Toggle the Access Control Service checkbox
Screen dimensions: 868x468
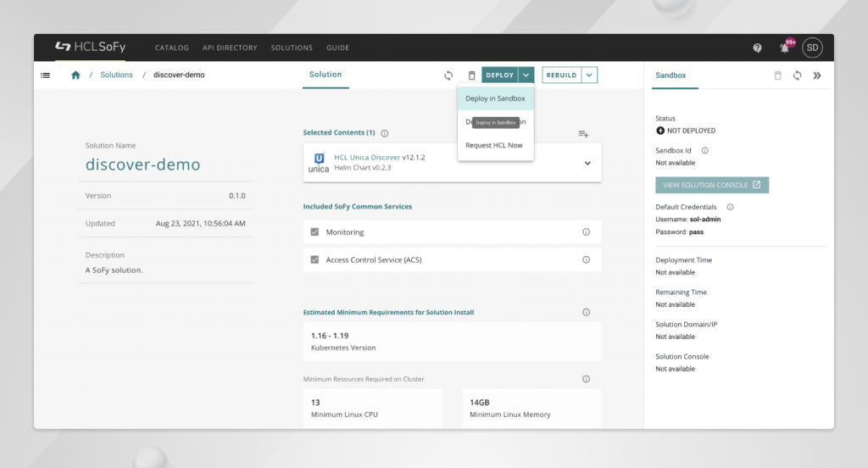coord(314,259)
